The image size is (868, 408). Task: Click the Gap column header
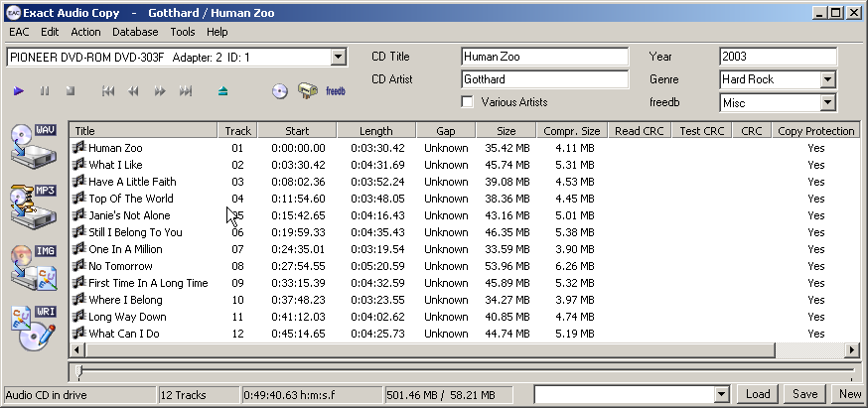[x=446, y=131]
